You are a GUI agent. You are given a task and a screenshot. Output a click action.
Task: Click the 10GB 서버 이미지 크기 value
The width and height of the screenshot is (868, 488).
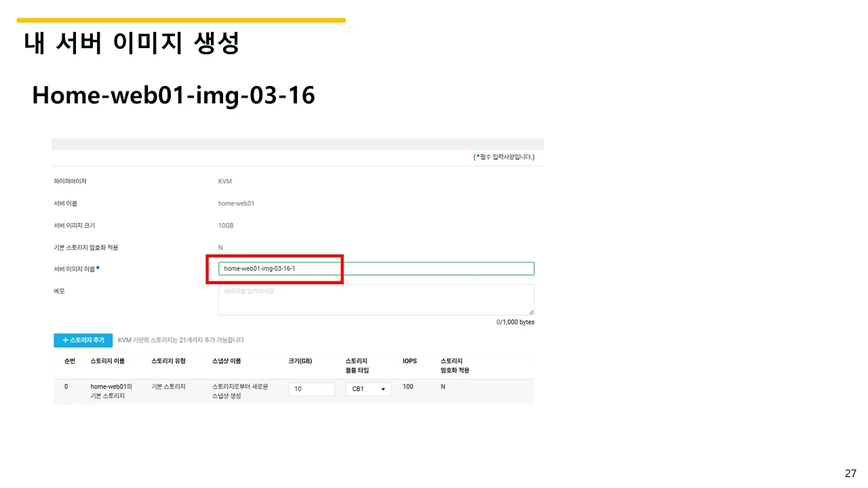(x=226, y=225)
